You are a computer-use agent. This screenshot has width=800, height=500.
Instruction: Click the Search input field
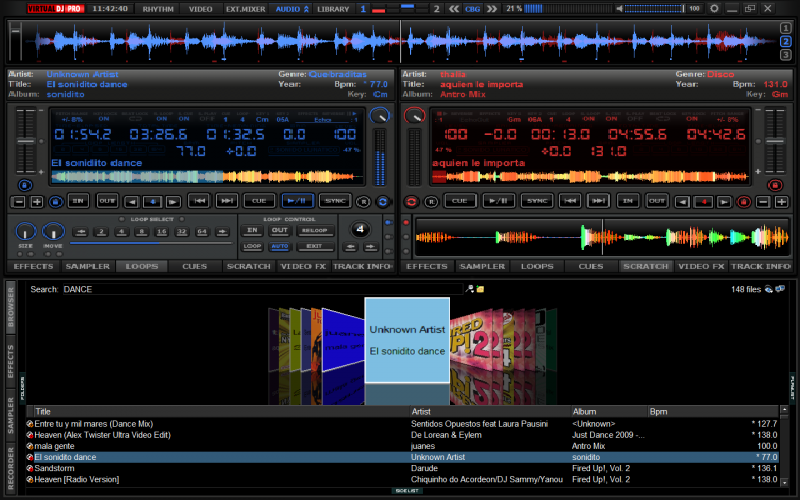pos(262,289)
